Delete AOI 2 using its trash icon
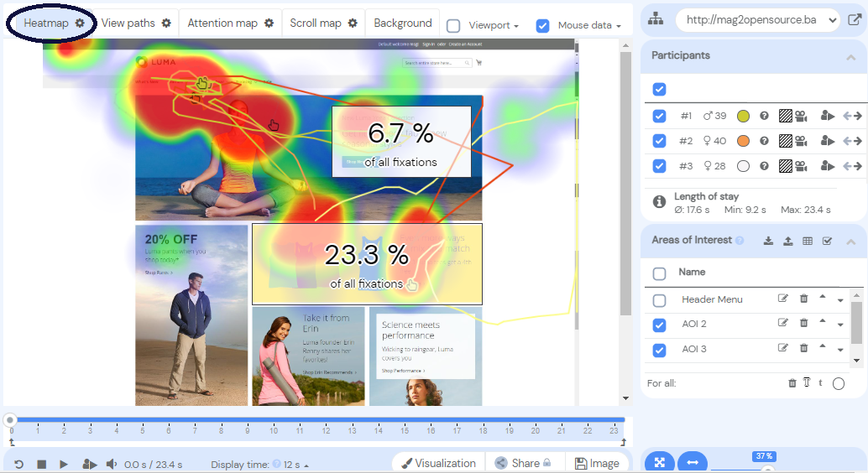The image size is (868, 473). [x=803, y=324]
